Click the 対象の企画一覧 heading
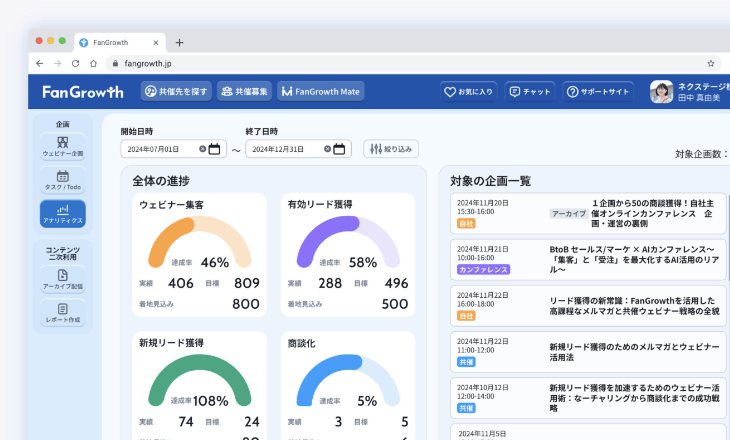The image size is (730, 440). pyautogui.click(x=491, y=181)
